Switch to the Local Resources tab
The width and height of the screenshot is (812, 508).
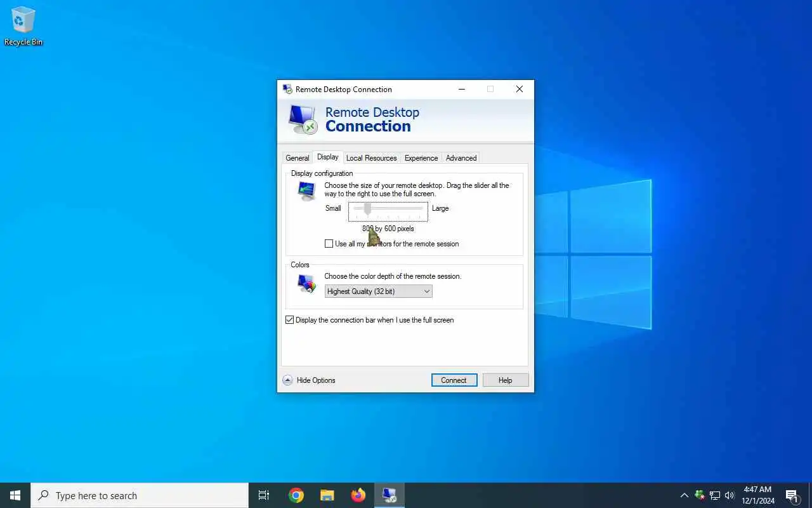click(x=371, y=158)
